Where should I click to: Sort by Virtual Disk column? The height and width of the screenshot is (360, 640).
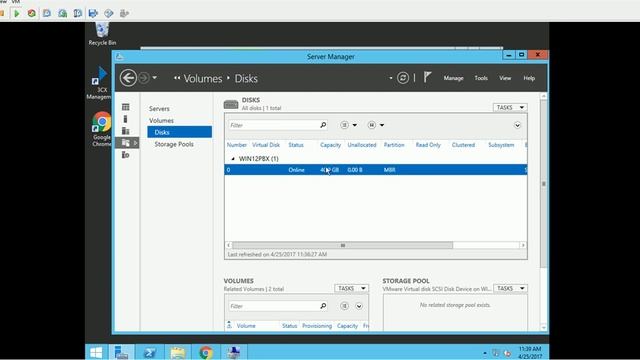click(266, 145)
